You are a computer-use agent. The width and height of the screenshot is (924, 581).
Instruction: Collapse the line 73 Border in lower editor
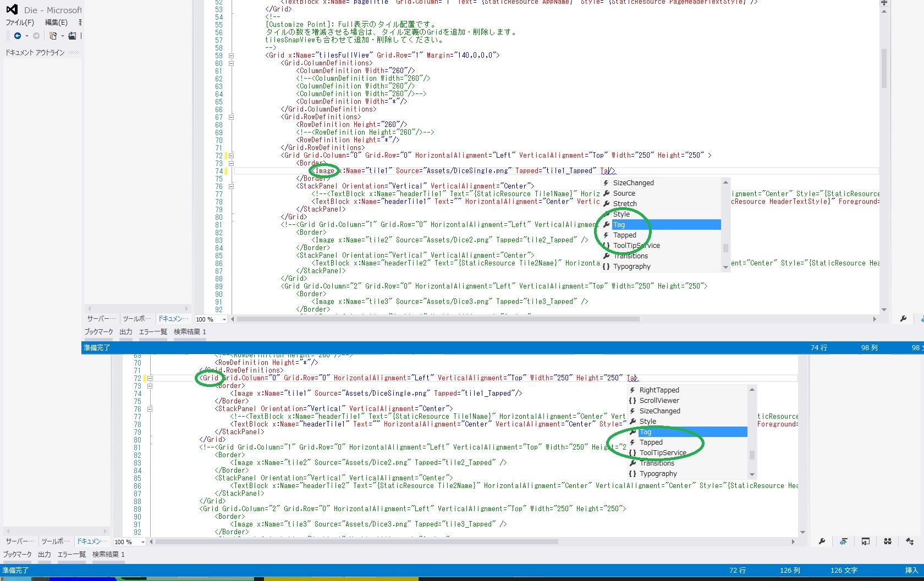pos(150,386)
